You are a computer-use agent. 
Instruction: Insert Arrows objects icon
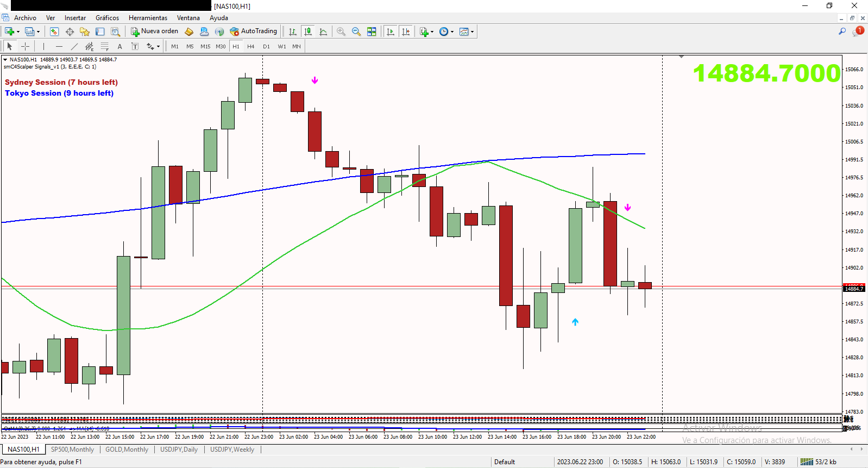(150, 46)
